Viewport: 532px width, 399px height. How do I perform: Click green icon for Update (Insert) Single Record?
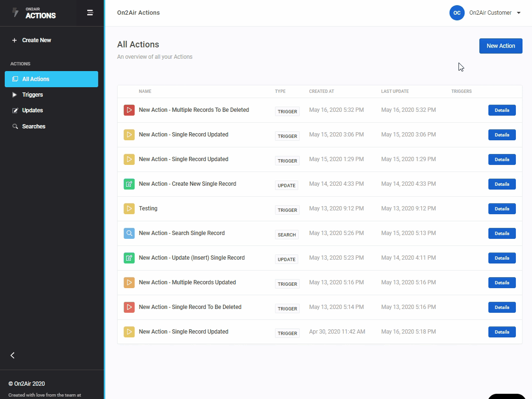pyautogui.click(x=129, y=258)
